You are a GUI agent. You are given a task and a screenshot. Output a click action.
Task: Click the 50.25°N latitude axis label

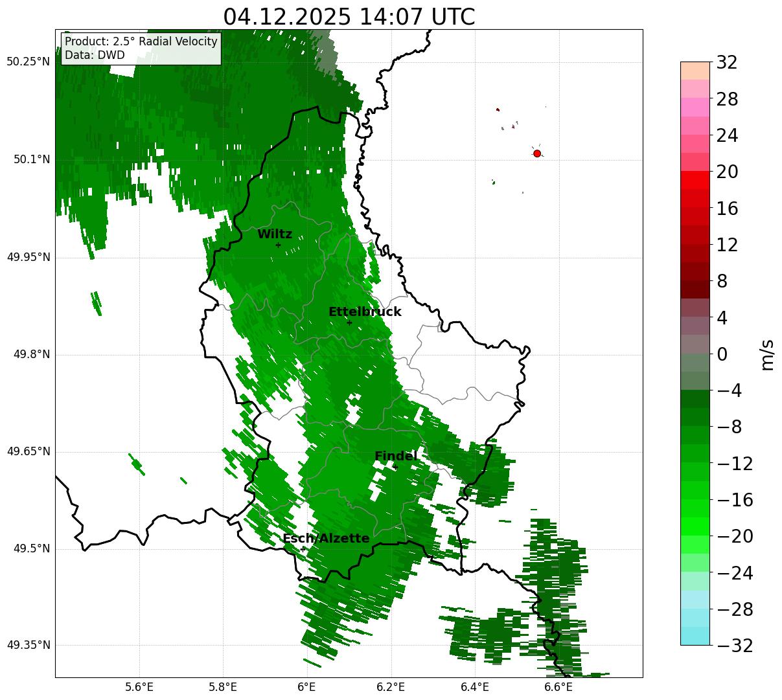[29, 62]
